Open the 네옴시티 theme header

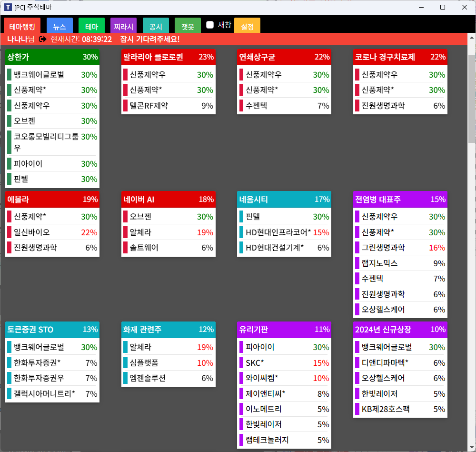click(x=284, y=199)
